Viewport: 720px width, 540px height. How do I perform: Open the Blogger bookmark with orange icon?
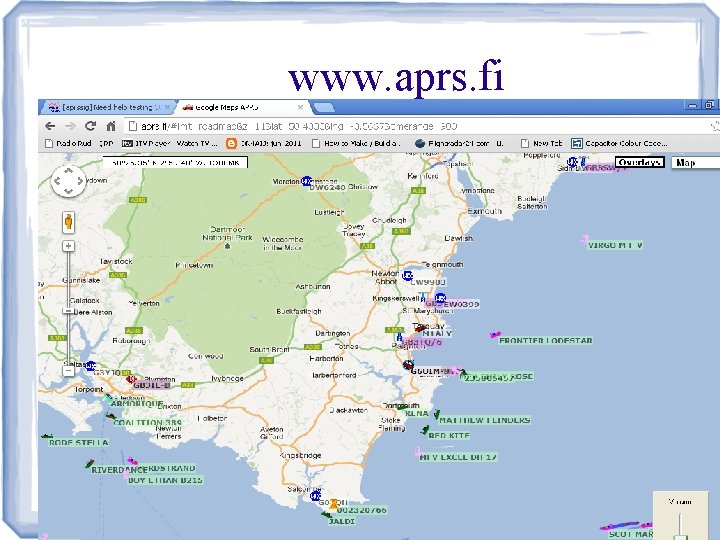click(264, 143)
